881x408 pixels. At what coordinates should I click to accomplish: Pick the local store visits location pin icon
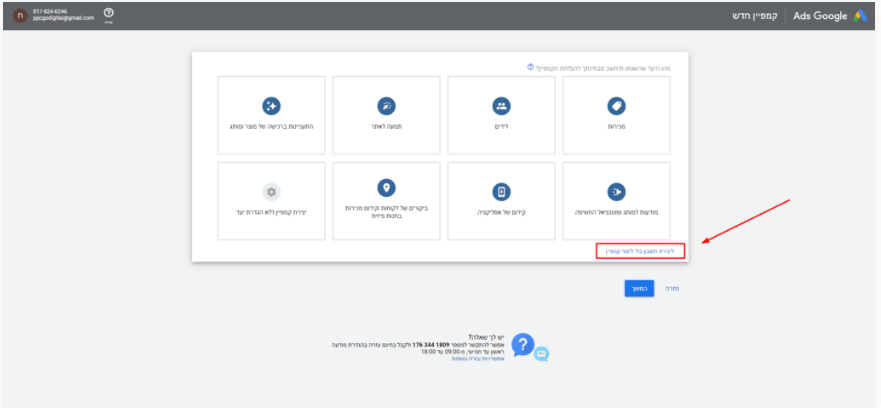coord(386,188)
